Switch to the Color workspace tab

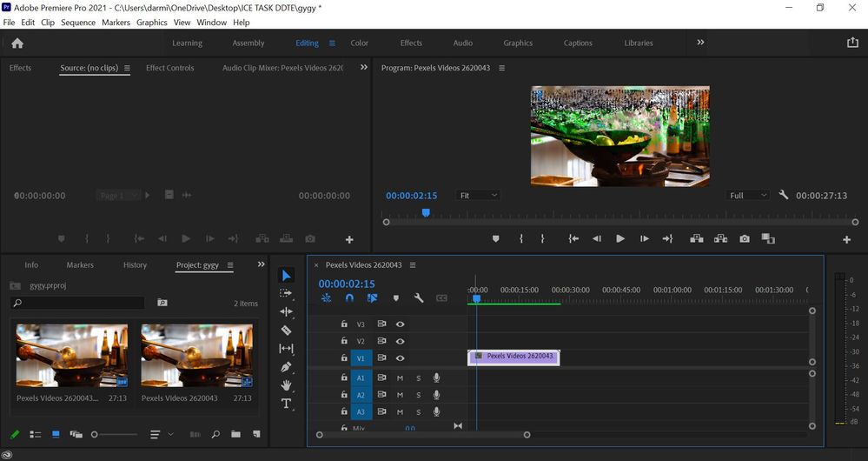(x=359, y=43)
